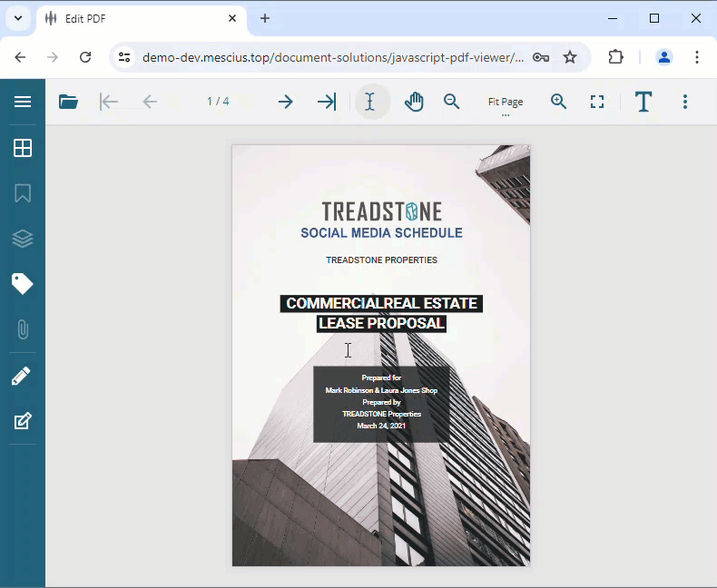
Task: Open the Fit Page zoom dropdown
Action: click(x=506, y=102)
